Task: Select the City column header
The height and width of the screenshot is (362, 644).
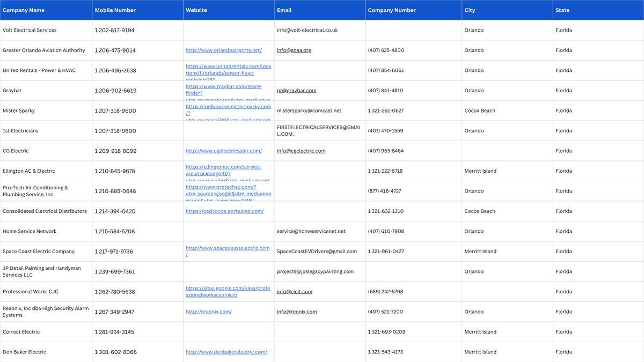Action: [508, 10]
